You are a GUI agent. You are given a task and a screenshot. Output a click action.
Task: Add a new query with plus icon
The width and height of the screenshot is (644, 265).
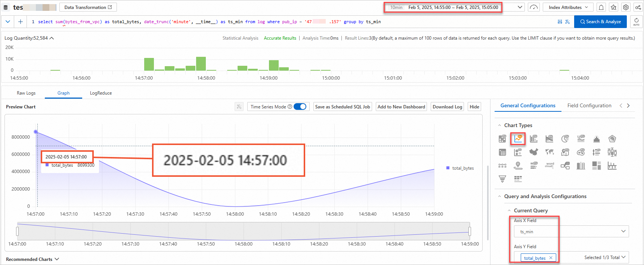(x=21, y=22)
